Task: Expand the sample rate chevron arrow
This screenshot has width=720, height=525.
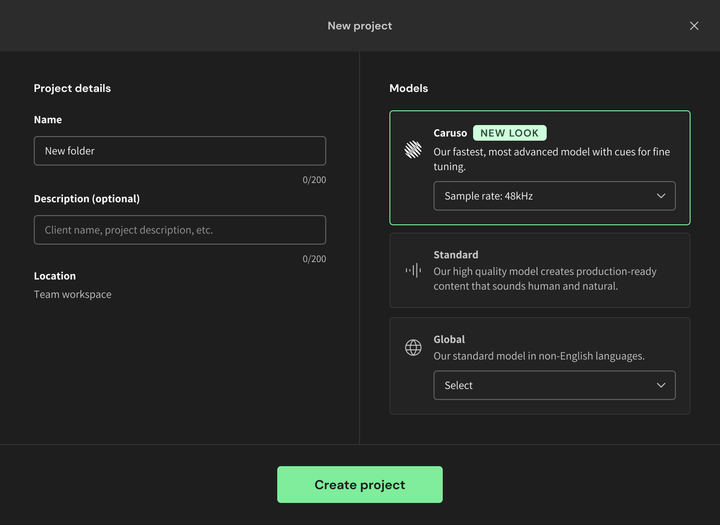Action: click(661, 196)
